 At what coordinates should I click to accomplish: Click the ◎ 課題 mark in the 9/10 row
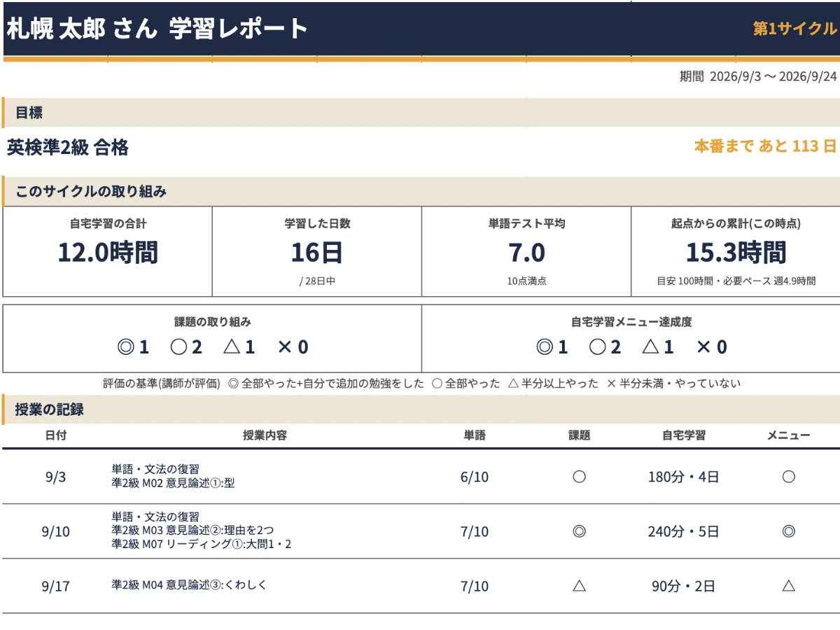pyautogui.click(x=579, y=532)
